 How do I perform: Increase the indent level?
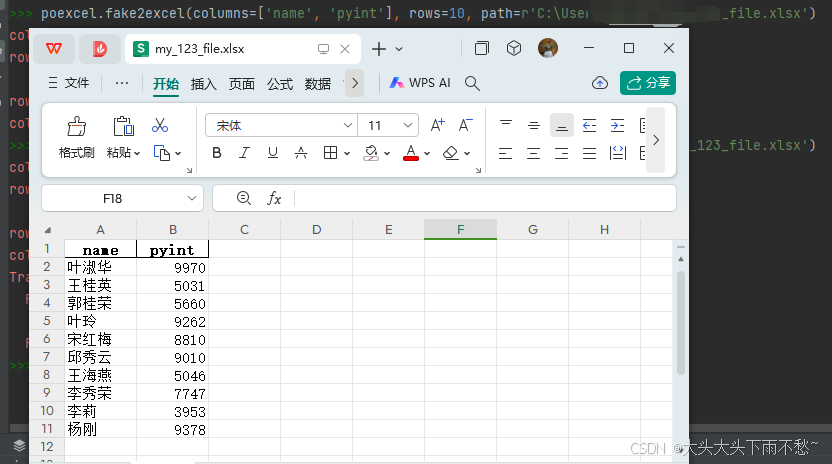click(618, 125)
